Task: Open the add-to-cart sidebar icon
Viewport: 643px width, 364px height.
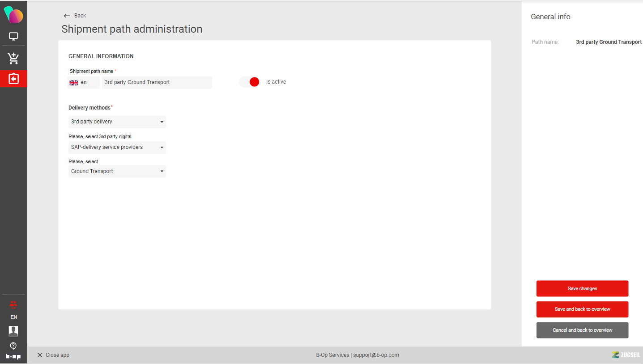Action: click(x=13, y=58)
